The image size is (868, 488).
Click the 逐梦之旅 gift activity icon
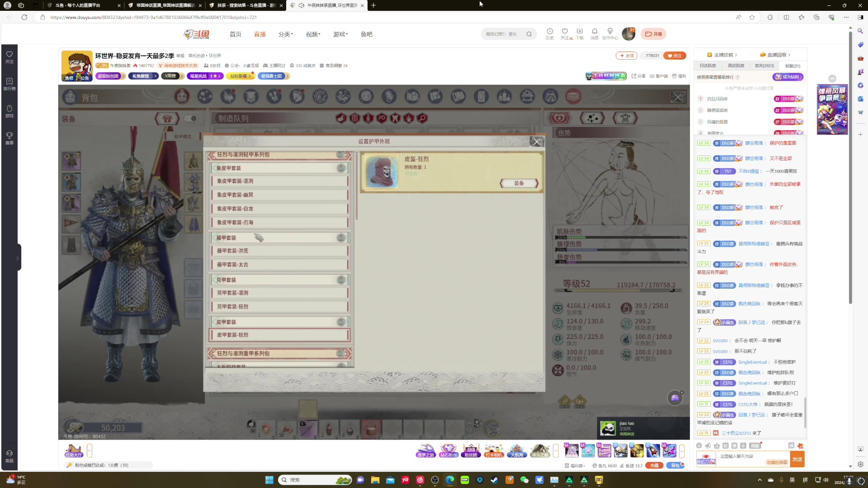[x=425, y=450]
